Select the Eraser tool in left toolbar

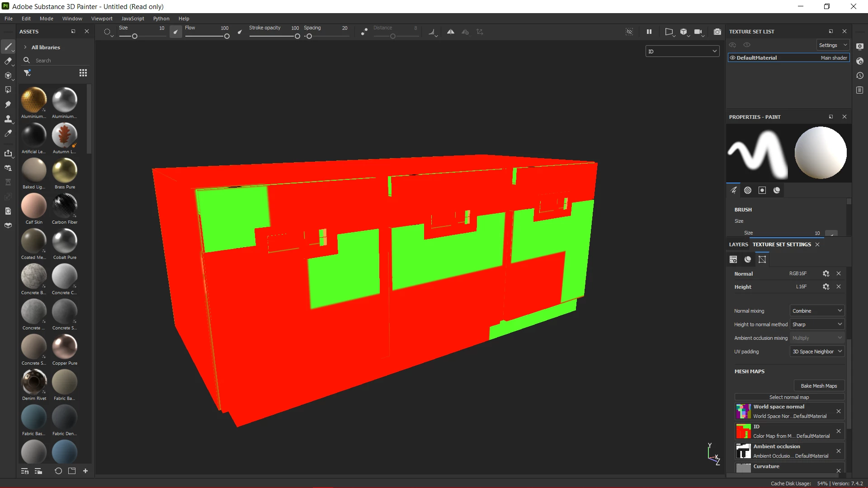point(8,61)
